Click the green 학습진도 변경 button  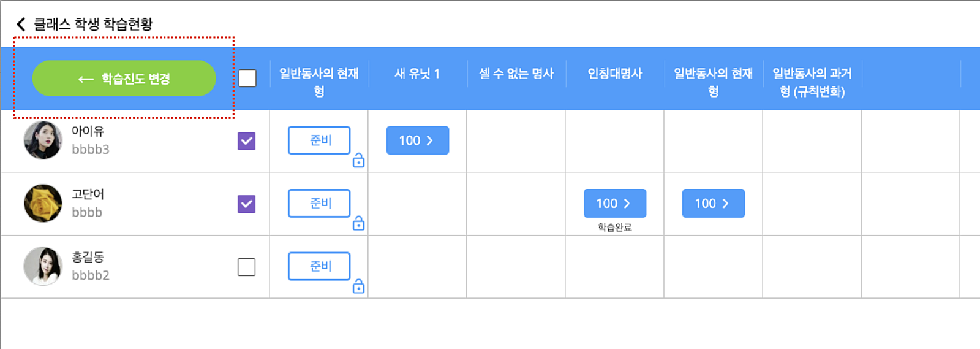124,79
